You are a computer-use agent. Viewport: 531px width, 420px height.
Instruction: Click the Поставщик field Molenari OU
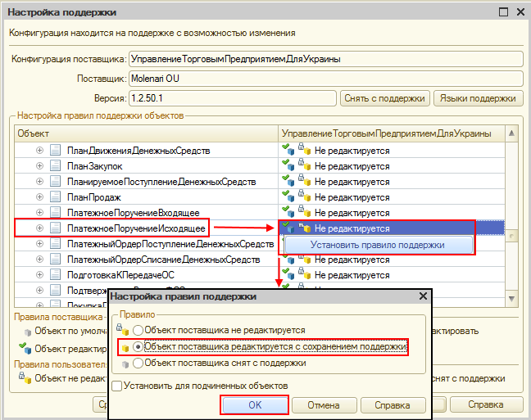326,79
